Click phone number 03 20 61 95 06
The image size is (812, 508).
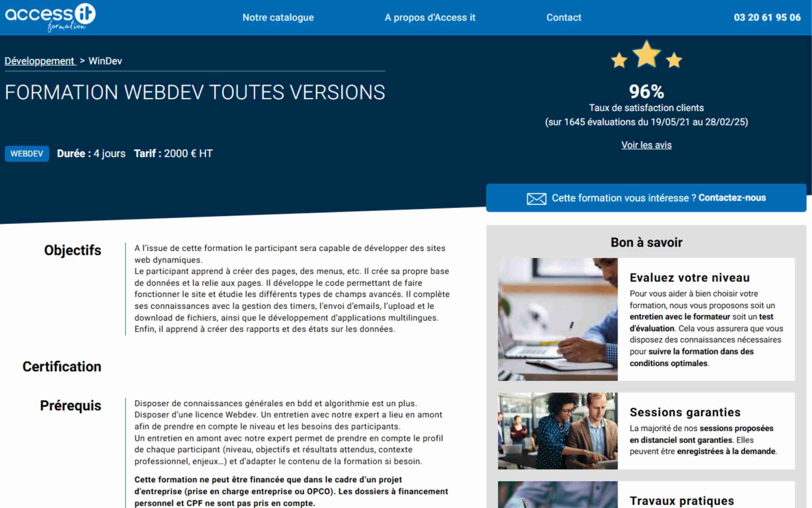[x=767, y=17]
